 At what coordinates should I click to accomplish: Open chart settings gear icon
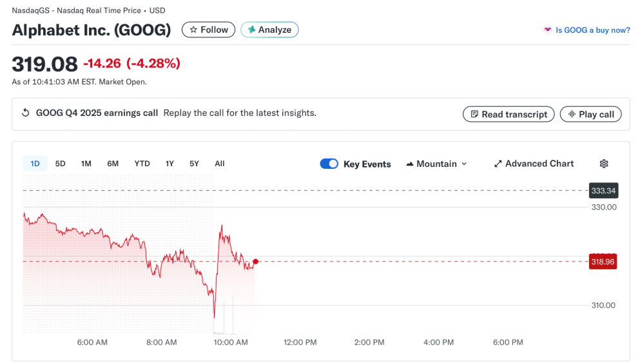click(x=604, y=164)
